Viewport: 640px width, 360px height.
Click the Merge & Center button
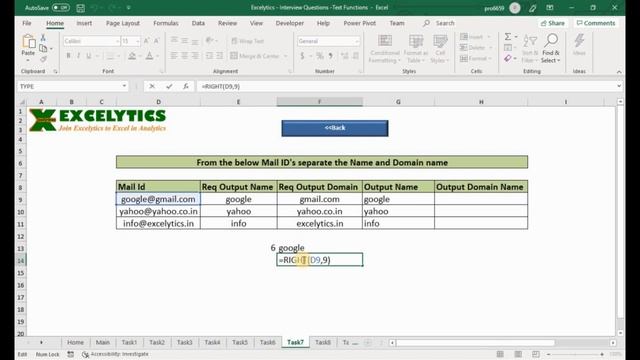click(x=255, y=56)
